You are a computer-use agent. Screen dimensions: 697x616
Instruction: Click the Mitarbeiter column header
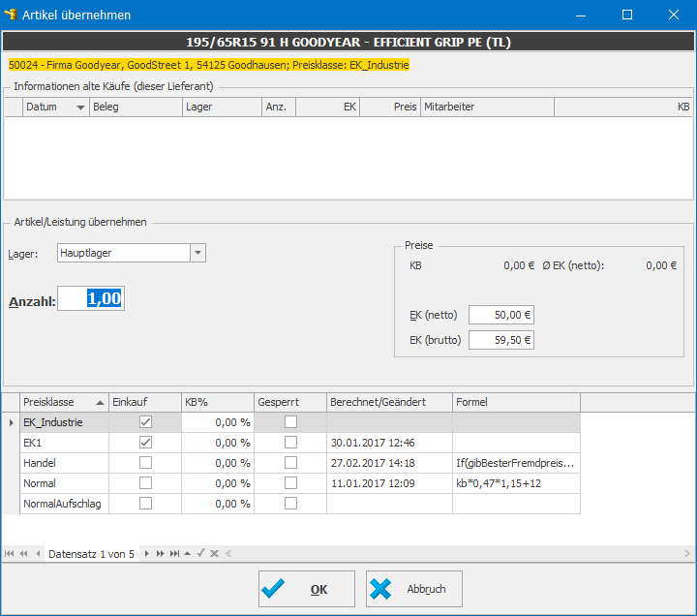(488, 107)
